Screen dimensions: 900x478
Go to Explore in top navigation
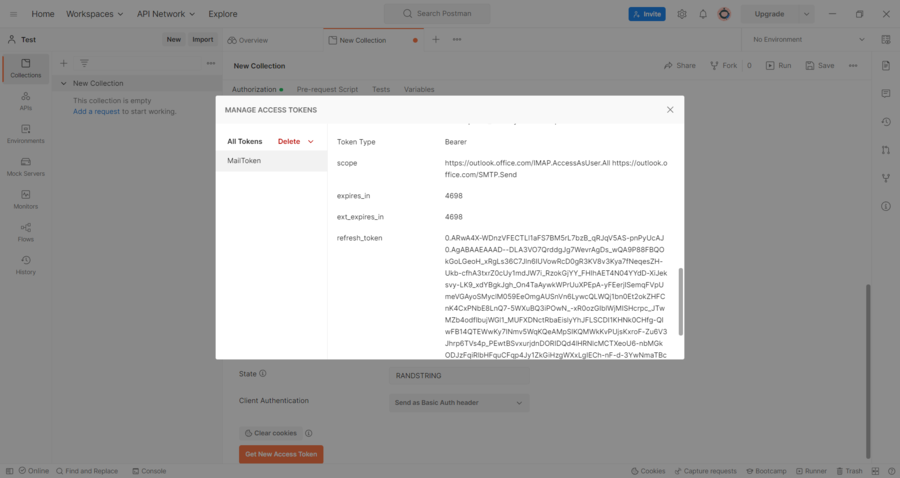coord(223,14)
